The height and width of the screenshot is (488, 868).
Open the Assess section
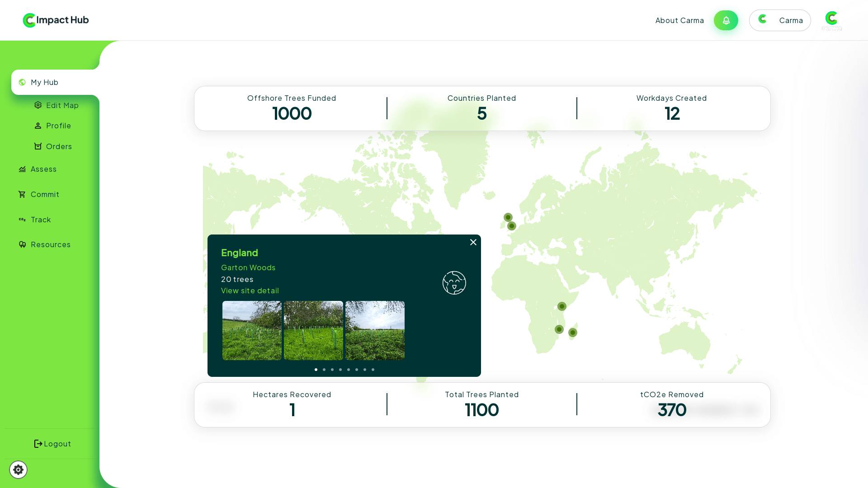[43, 169]
